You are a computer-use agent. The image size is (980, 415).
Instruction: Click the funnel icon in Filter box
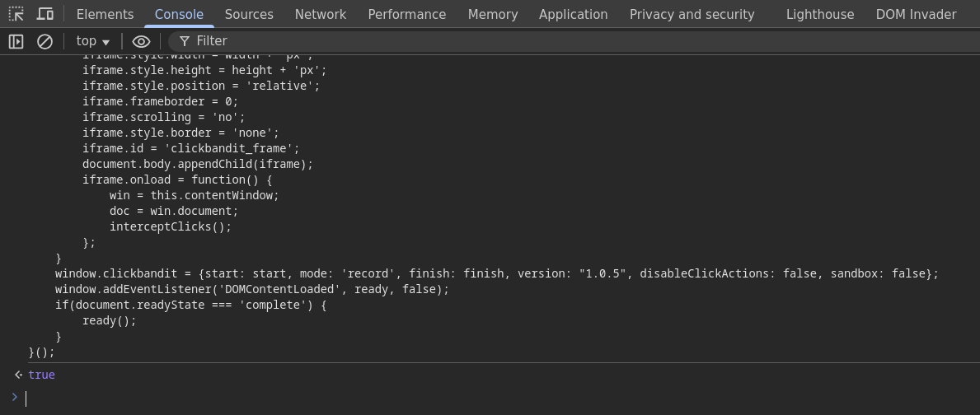pos(185,41)
